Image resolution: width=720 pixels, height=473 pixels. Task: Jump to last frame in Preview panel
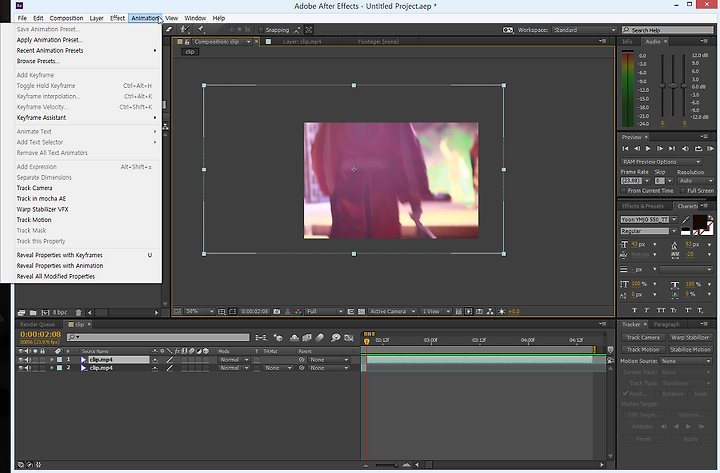click(672, 148)
